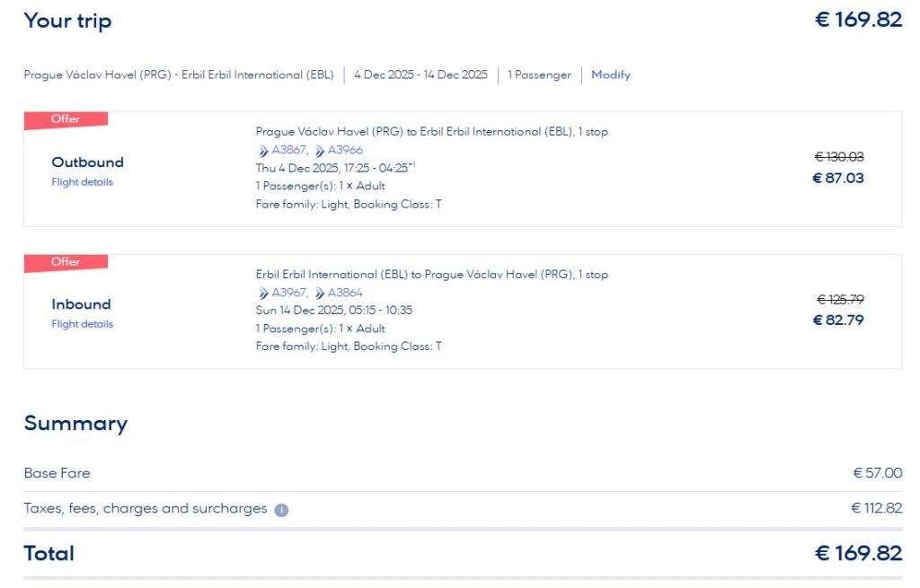Select the A3864 flight number link
Screen dimensions: 920x588
(x=345, y=293)
